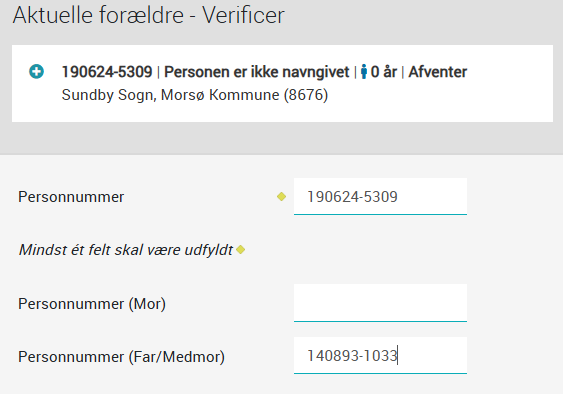Viewport: 563px width, 394px height.
Task: Place cursor after 140893-1033 text
Action: coord(398,356)
